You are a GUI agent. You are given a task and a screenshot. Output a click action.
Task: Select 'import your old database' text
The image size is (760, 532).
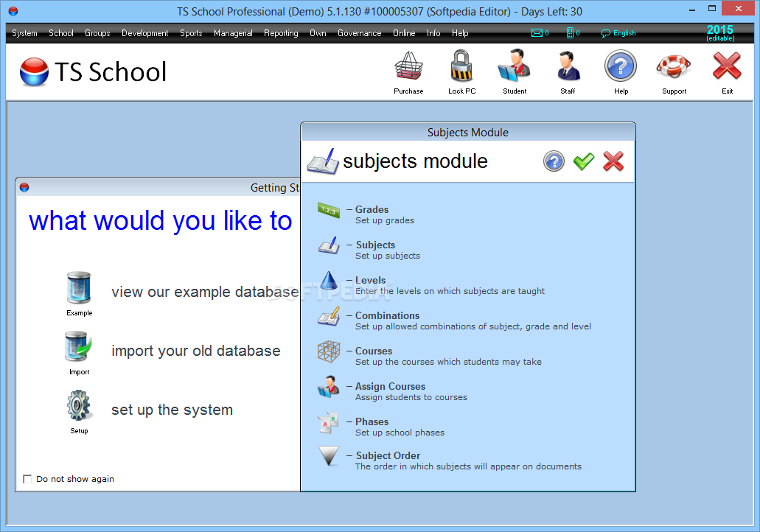pos(196,350)
